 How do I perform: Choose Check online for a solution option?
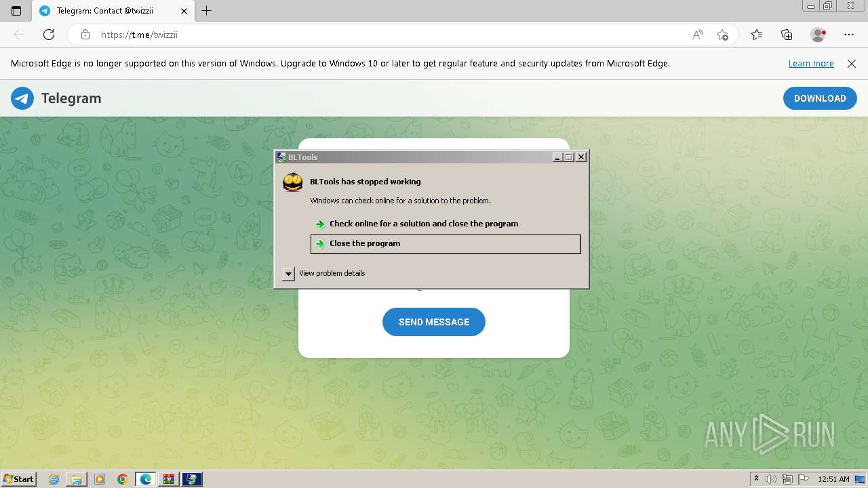[x=446, y=224]
